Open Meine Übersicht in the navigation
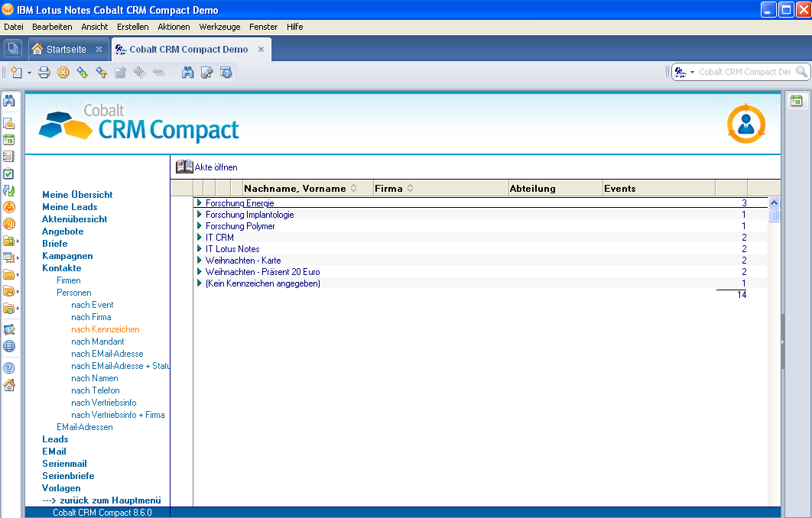 pos(77,195)
